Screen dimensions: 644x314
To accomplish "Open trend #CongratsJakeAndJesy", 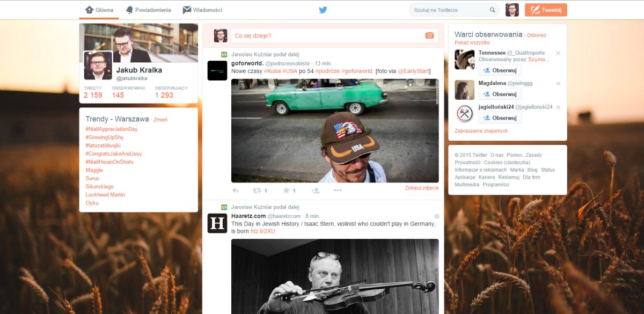I will click(114, 154).
